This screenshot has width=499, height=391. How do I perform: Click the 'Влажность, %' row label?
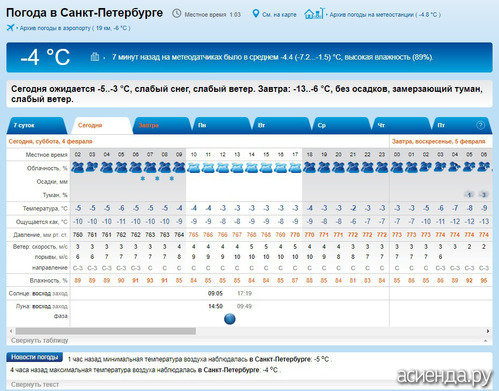pyautogui.click(x=49, y=281)
